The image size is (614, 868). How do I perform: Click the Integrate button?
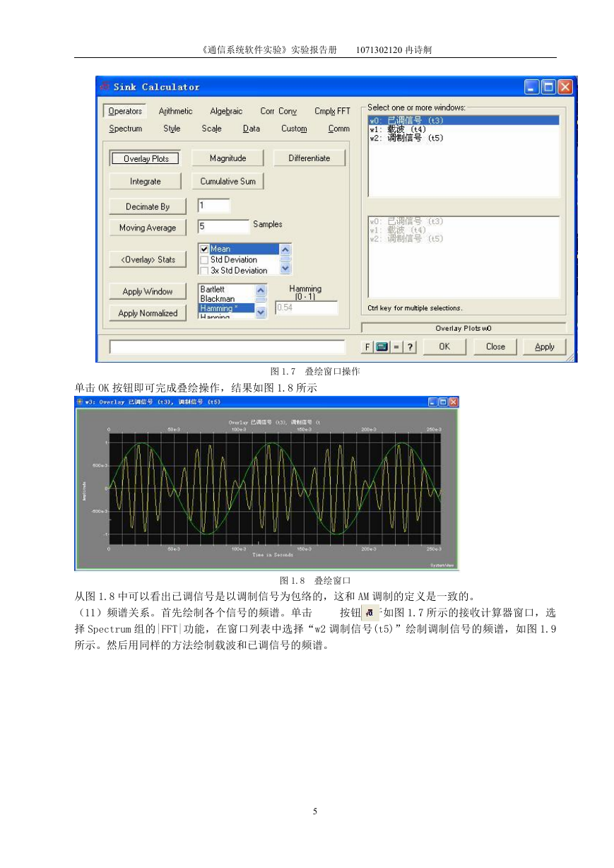tap(145, 182)
